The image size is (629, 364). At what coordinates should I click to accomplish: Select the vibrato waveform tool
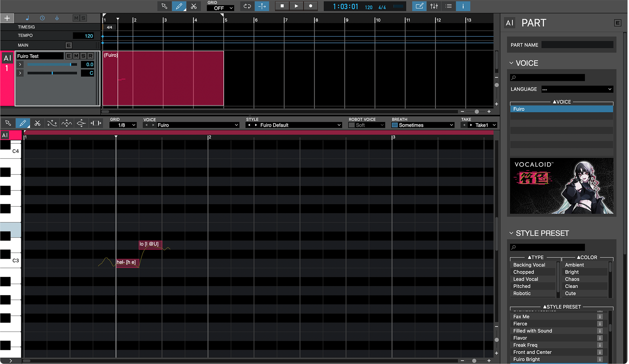(67, 123)
